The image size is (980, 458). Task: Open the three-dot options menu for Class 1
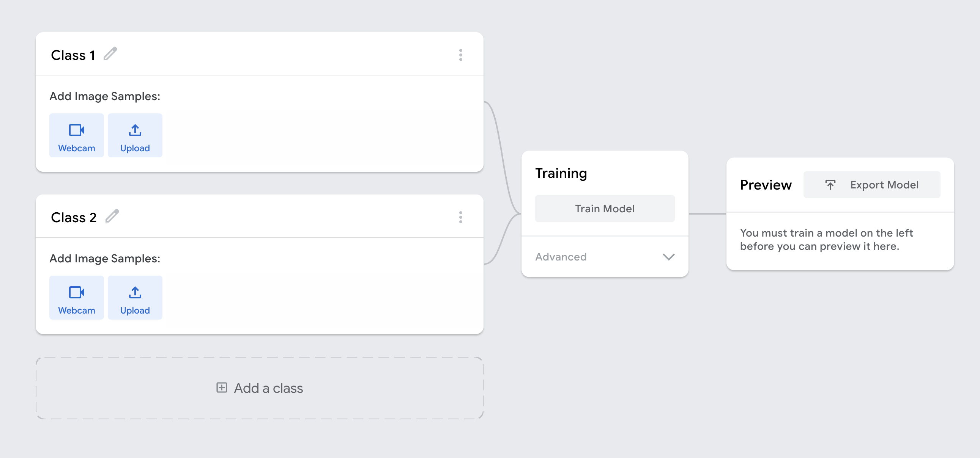point(460,55)
